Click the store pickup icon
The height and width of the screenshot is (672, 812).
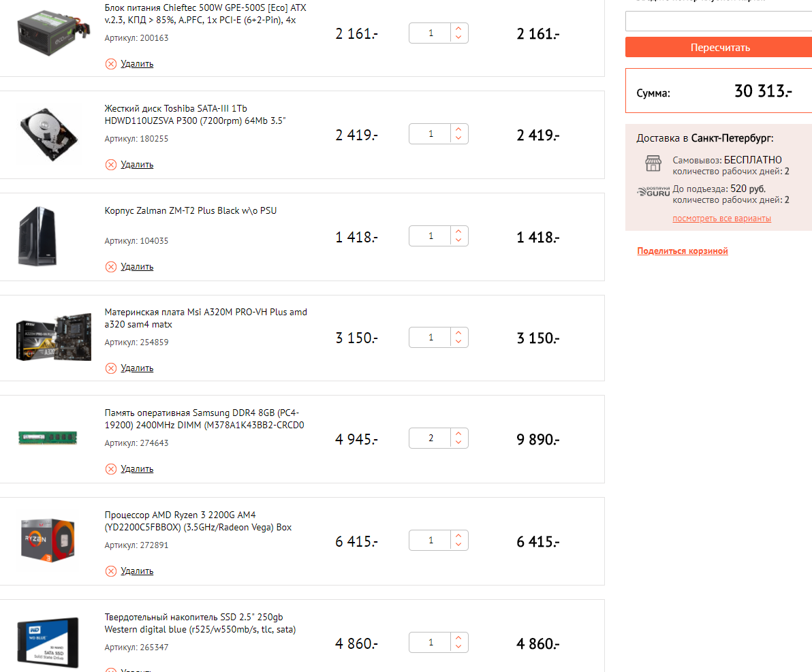click(x=653, y=163)
